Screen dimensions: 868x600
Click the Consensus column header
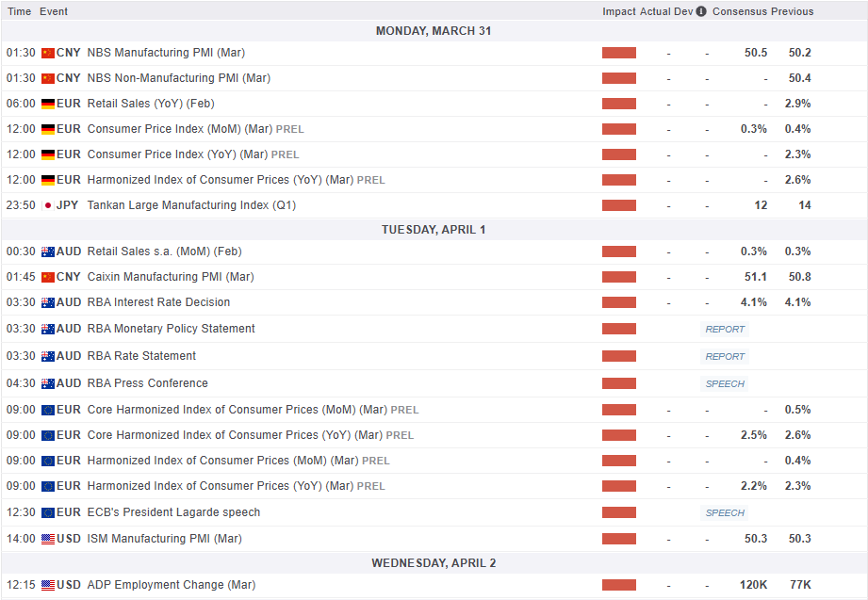pos(739,11)
